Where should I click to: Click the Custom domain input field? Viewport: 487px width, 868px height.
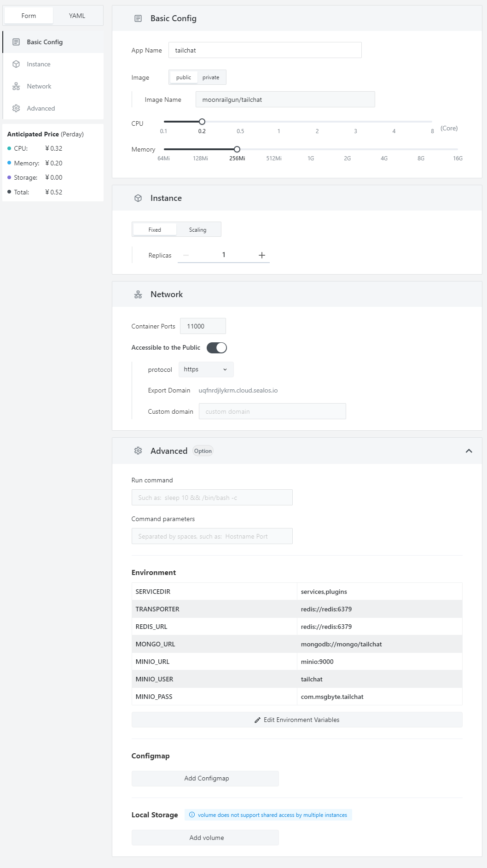272,411
